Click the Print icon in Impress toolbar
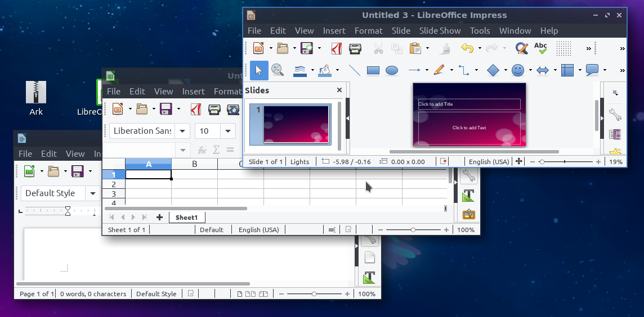 click(355, 48)
